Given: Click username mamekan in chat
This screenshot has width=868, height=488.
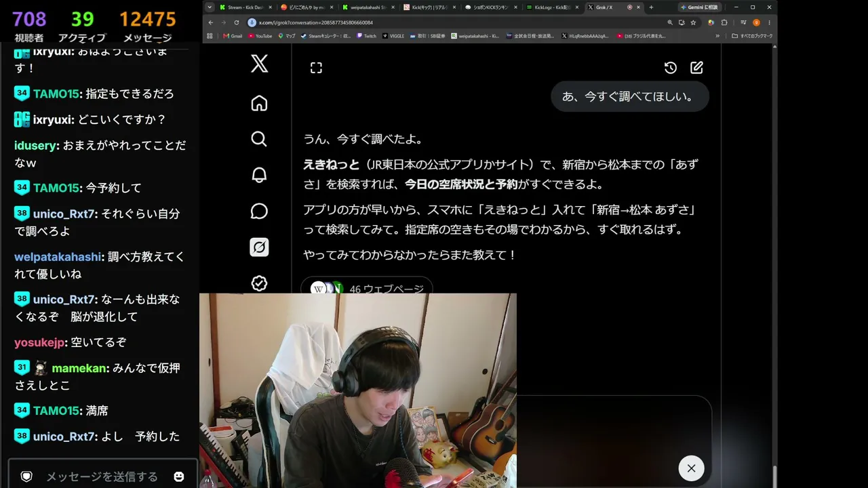Looking at the screenshot, I should tap(80, 368).
